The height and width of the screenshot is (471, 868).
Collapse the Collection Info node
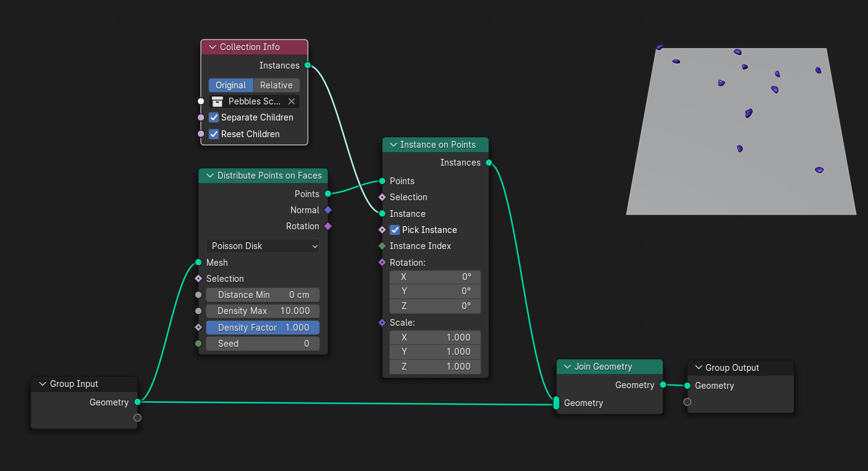(213, 47)
